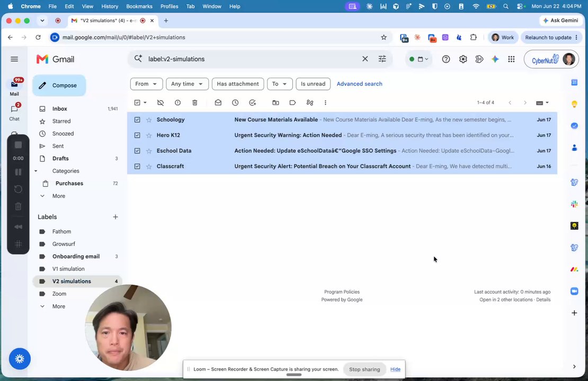The width and height of the screenshot is (588, 381).
Task: Open the active status indicator dropdown
Action: pyautogui.click(x=418, y=59)
